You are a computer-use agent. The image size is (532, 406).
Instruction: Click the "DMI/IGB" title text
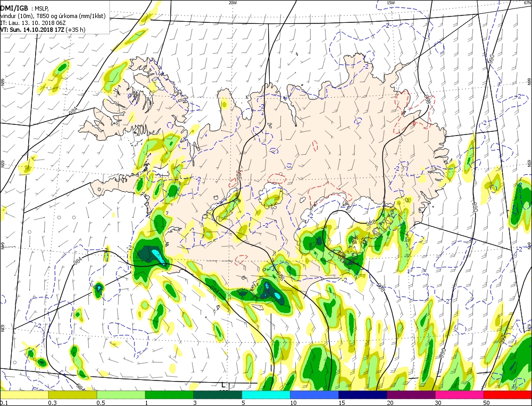tap(14, 8)
